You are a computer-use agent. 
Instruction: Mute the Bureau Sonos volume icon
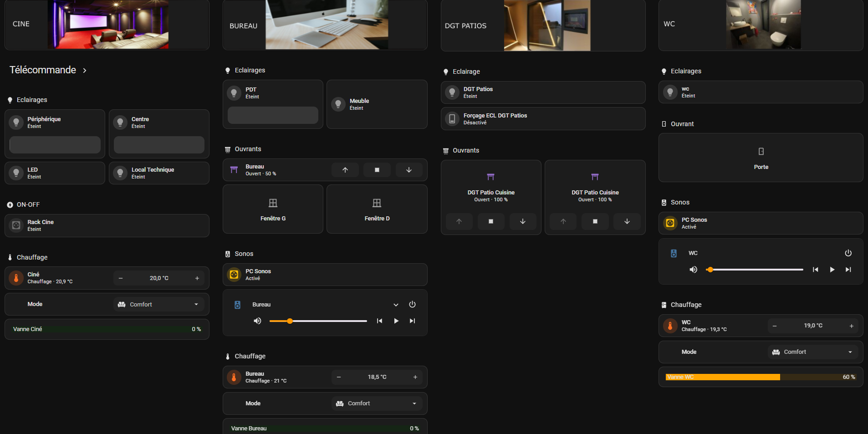(x=257, y=321)
